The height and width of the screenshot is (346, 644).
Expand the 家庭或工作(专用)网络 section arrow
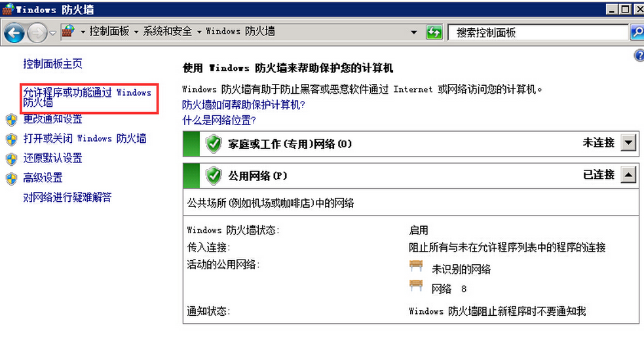(x=628, y=143)
